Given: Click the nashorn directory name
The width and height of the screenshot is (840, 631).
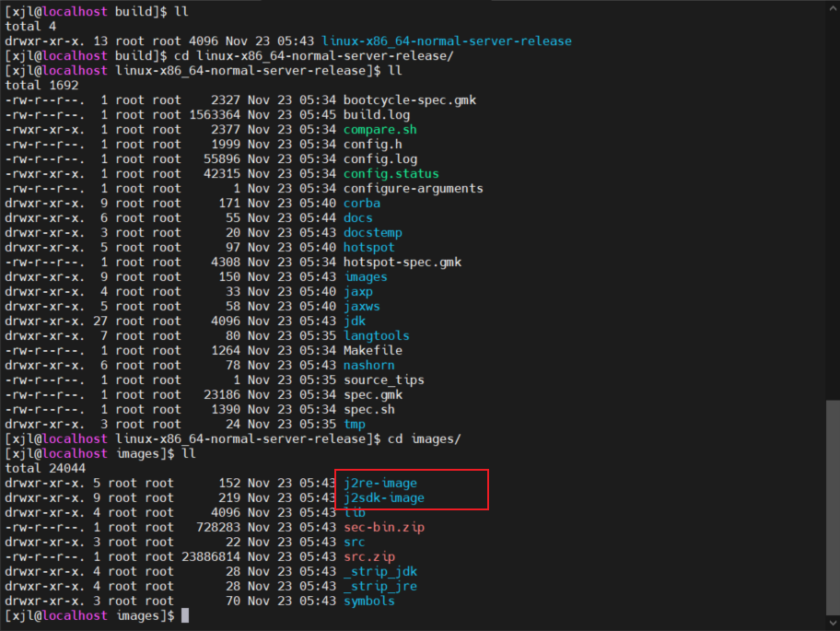Looking at the screenshot, I should (x=369, y=366).
